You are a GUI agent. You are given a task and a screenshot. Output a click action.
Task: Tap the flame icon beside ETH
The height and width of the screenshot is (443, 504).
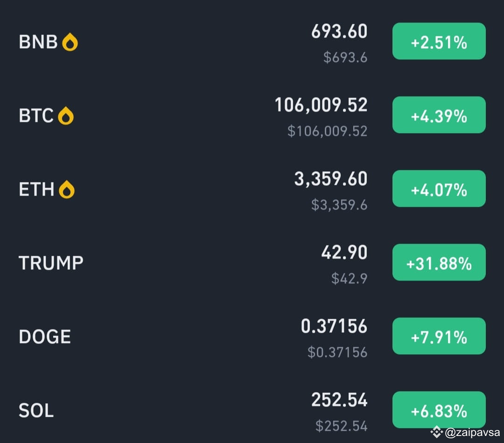click(x=67, y=190)
